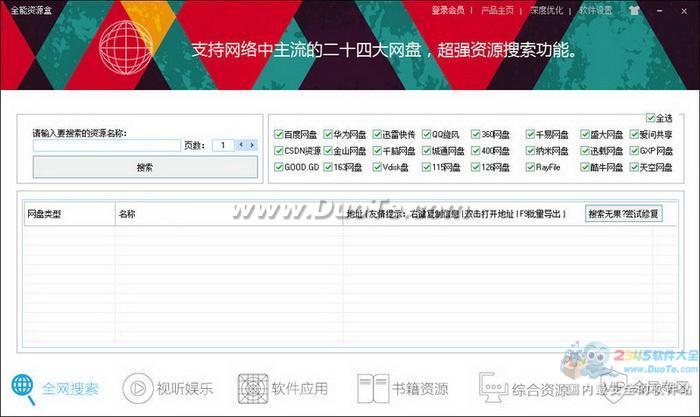Toggle the 迅载网盘 checkbox
This screenshot has height=417, width=700.
(585, 150)
